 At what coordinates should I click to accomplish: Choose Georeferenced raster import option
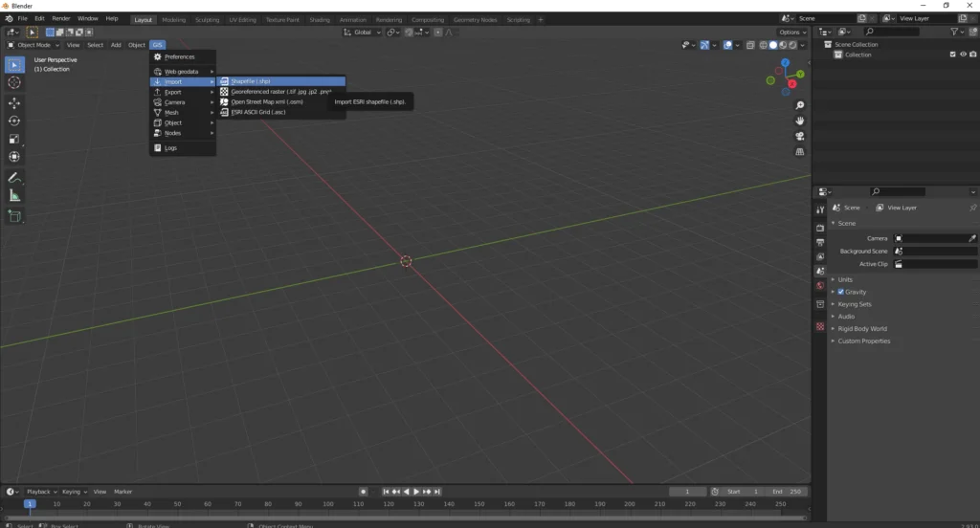[x=281, y=92]
